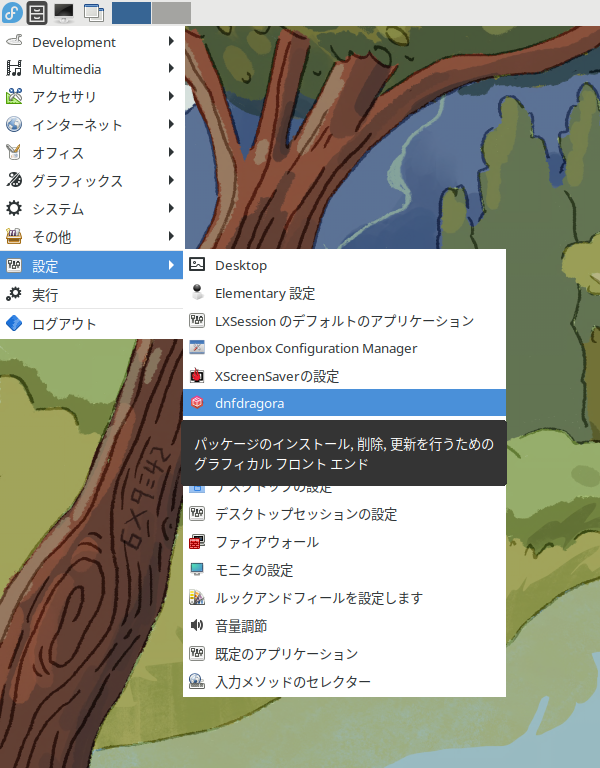Click the ログアウト blue diamond icon

click(14, 323)
